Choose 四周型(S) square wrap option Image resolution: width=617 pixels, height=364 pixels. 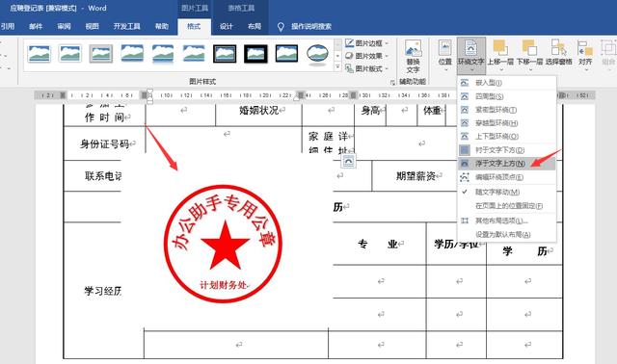507,96
